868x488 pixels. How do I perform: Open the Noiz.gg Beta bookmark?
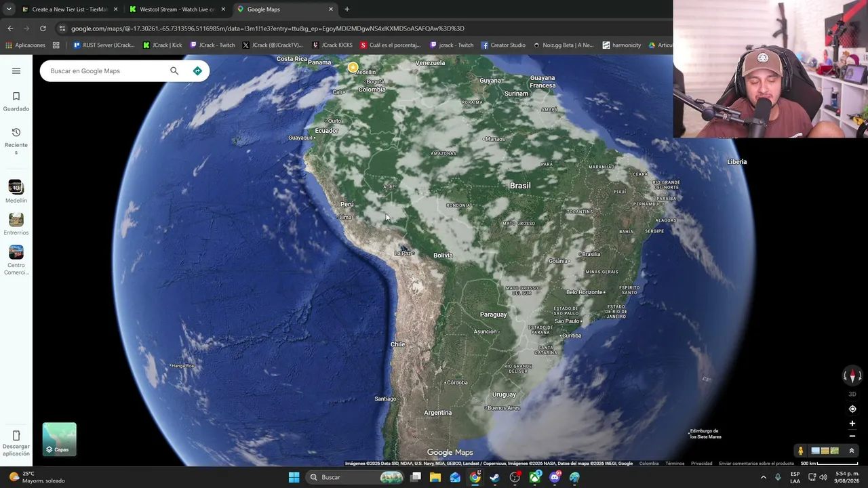pyautogui.click(x=564, y=45)
